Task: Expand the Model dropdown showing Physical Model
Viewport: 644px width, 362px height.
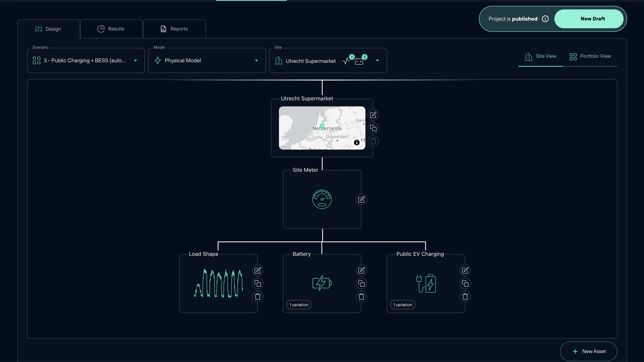Action: (x=256, y=60)
